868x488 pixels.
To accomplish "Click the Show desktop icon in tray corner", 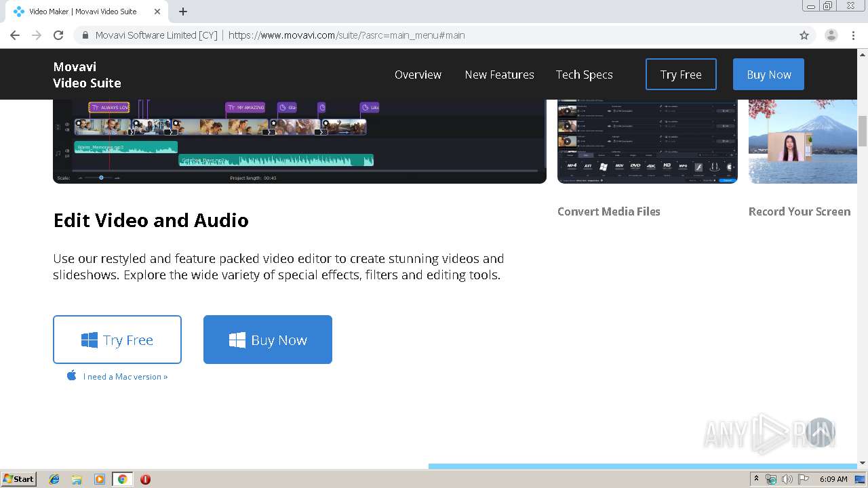I will click(860, 479).
